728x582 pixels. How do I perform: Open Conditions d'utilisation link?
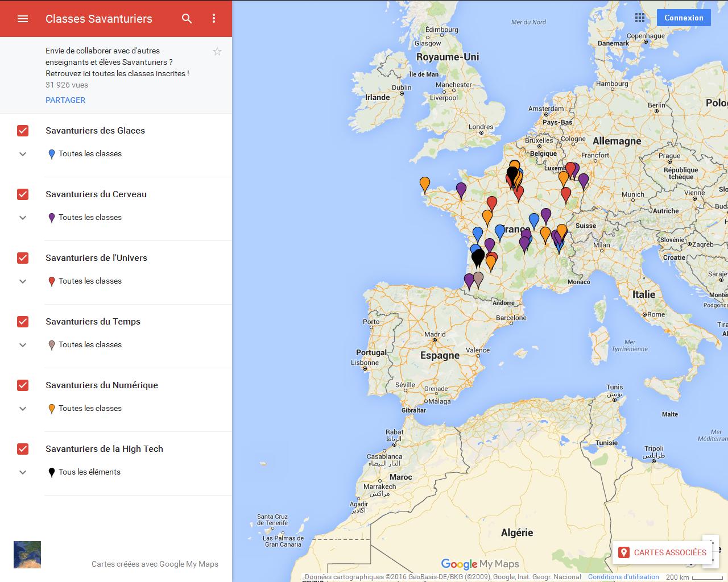[x=623, y=577]
